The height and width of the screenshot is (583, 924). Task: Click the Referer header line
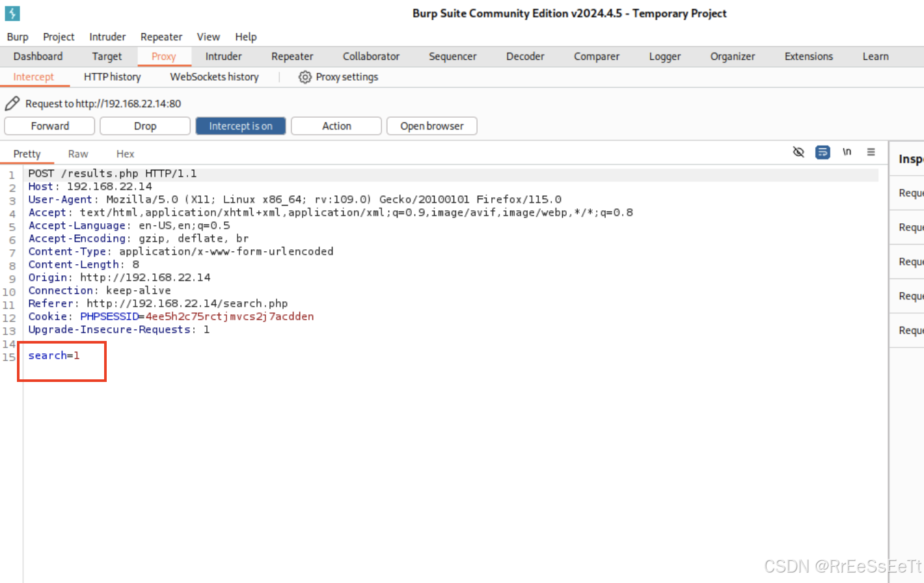point(158,304)
